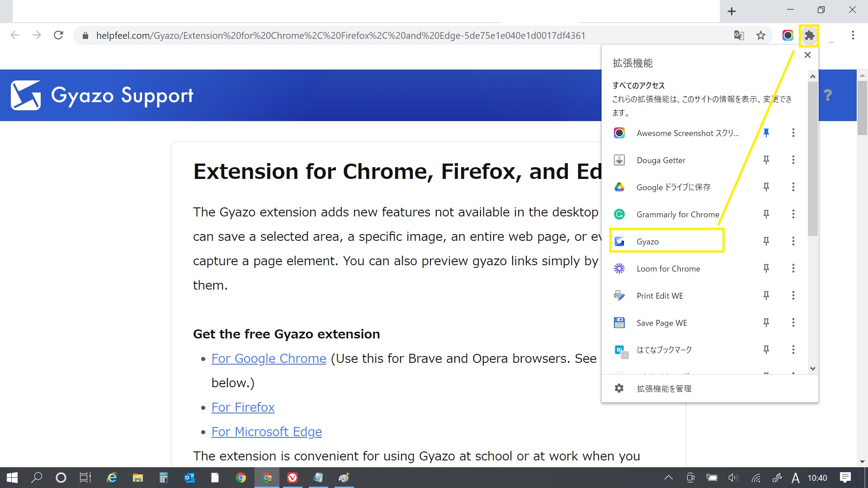Click Awesome Screenshot icon in browser toolbar
Viewport: 868px width, 488px height.
coord(788,35)
